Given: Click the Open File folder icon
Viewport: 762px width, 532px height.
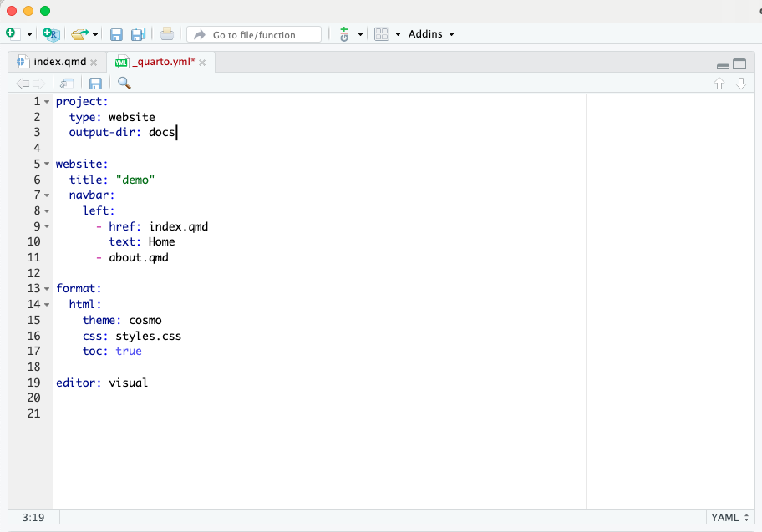Looking at the screenshot, I should click(80, 34).
